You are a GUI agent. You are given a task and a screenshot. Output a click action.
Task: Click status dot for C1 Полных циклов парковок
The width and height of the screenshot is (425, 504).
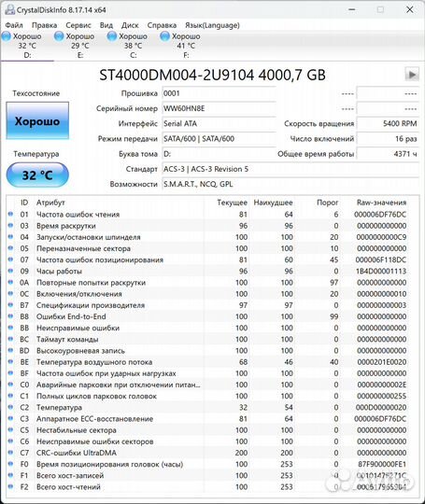(x=10, y=396)
